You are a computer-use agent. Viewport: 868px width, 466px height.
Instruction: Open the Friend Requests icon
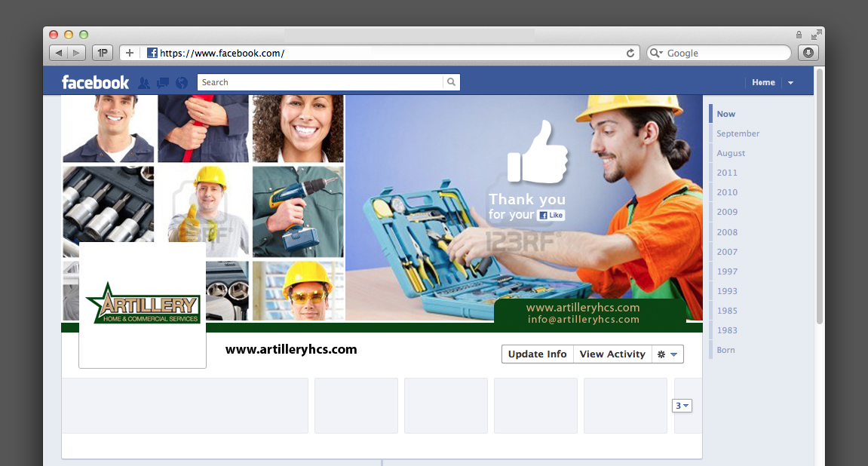click(143, 82)
